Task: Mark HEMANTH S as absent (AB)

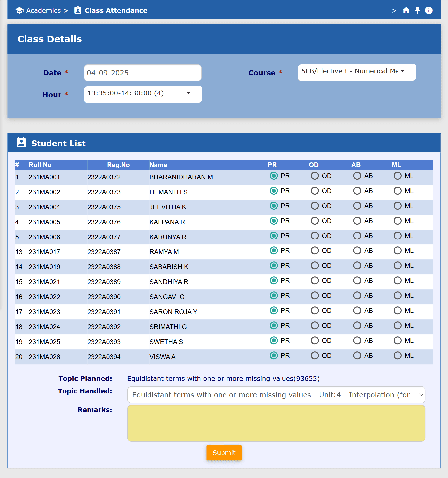Action: click(357, 191)
